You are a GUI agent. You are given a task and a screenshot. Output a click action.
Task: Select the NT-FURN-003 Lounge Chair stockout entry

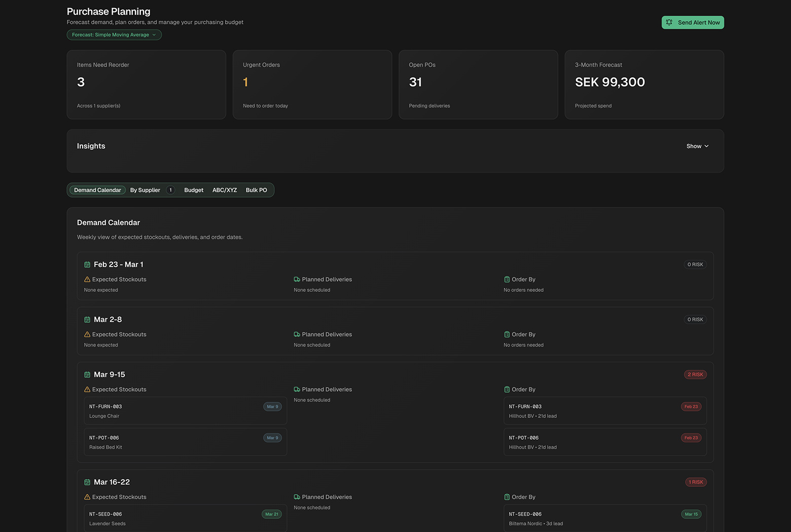185,410
